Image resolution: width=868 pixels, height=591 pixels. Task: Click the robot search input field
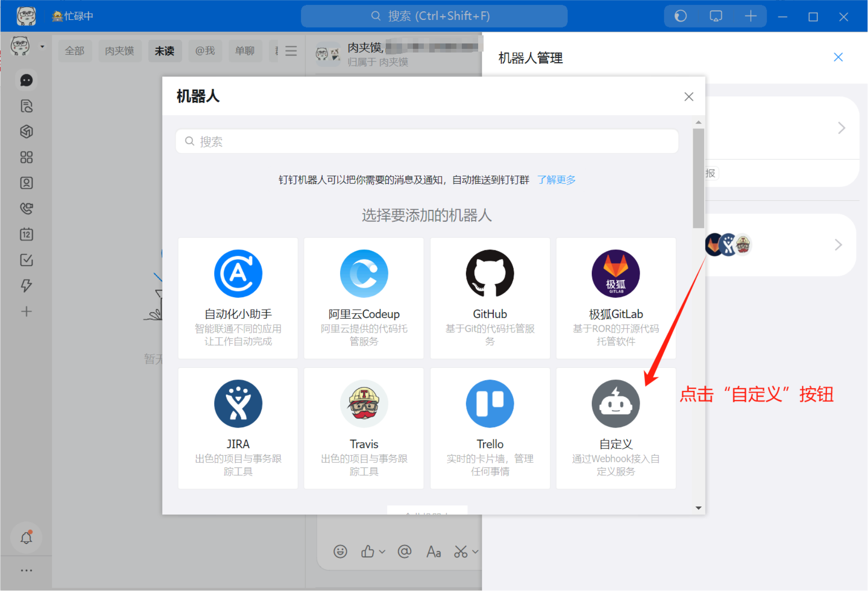pyautogui.click(x=427, y=142)
